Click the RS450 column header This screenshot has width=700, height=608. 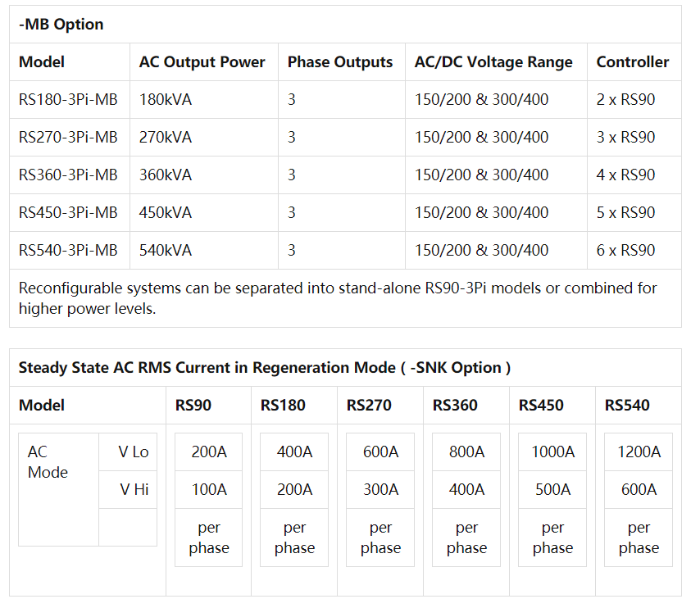point(541,406)
